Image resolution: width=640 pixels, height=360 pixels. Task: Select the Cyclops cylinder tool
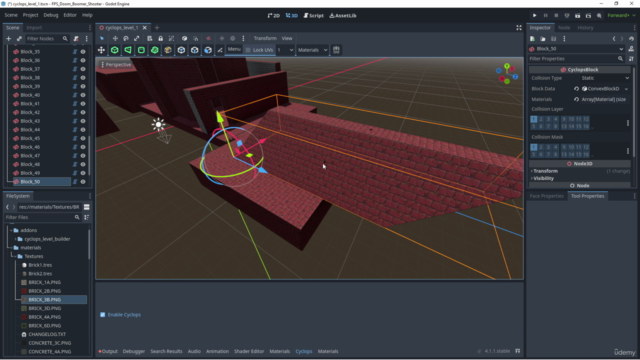141,50
